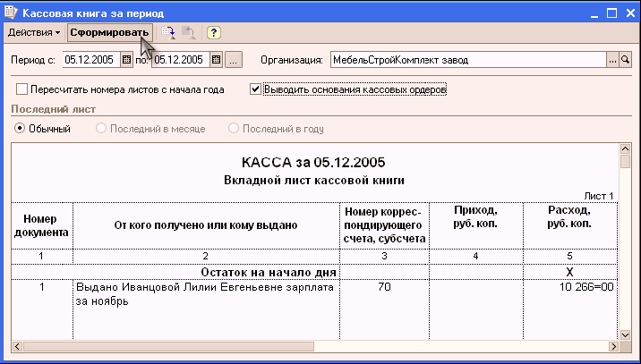Click the window title bar app icon

click(x=11, y=12)
